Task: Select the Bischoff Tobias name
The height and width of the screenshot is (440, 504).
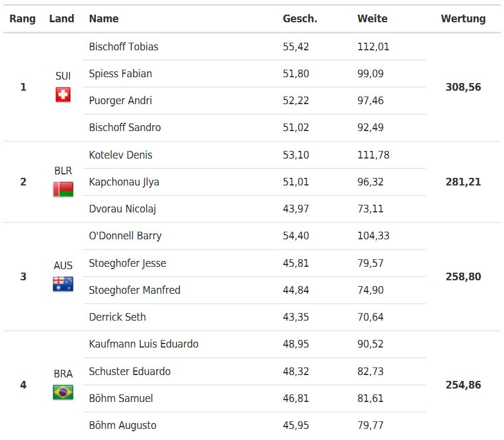Action: [124, 47]
